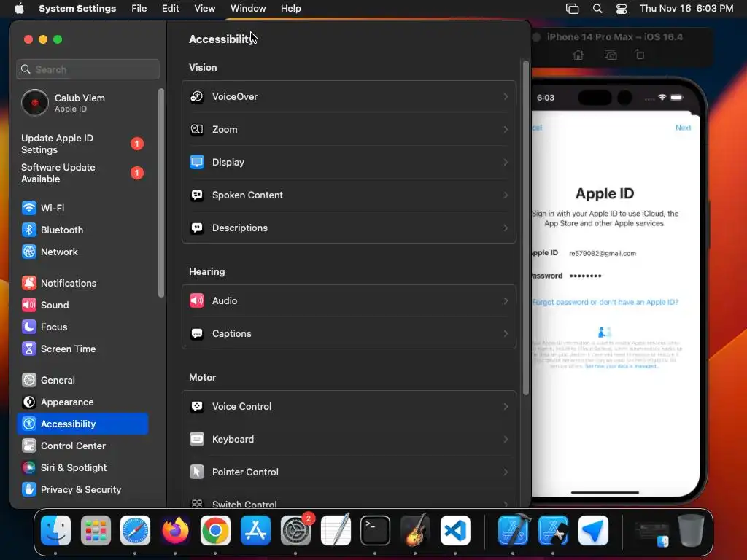Open the System Settings app menu

[77, 9]
